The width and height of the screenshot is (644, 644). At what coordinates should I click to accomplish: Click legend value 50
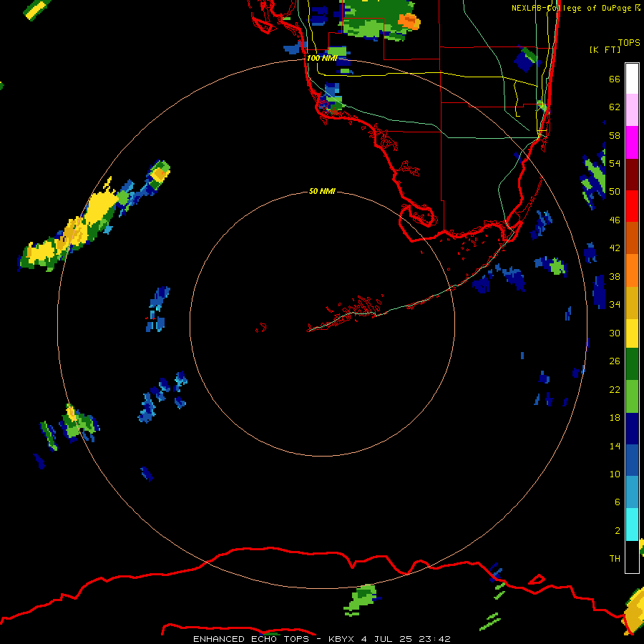(615, 192)
